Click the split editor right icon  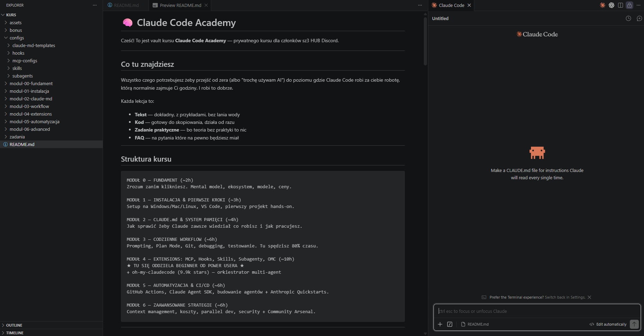(620, 5)
